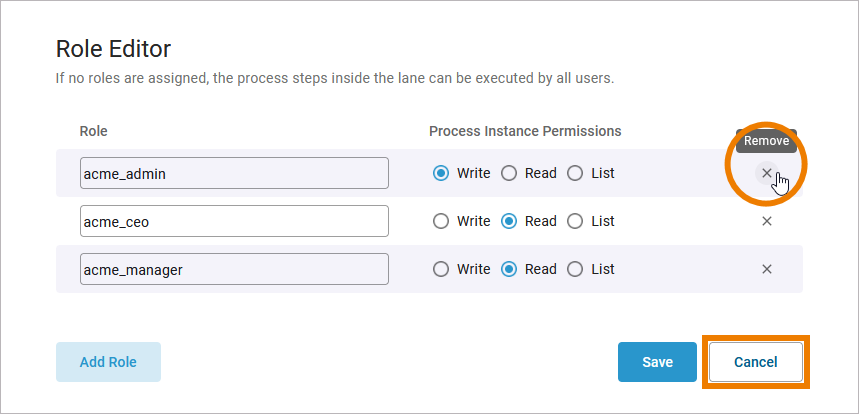Image resolution: width=859 pixels, height=414 pixels.
Task: Switch acme_manager to List permission
Action: pos(575,269)
